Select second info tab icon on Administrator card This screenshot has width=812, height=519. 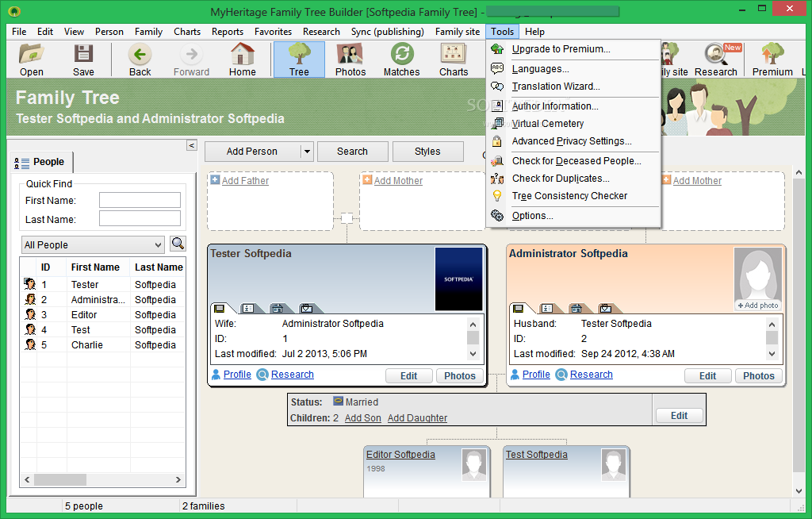(547, 309)
